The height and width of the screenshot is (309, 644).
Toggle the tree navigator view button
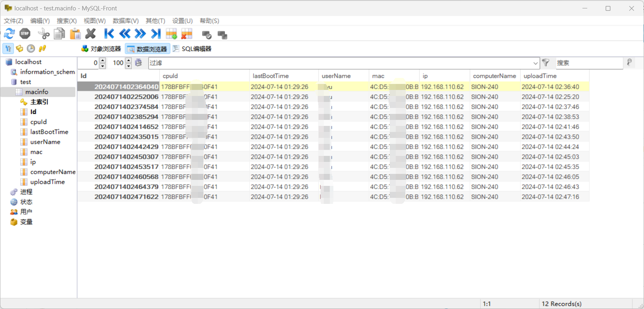[8, 49]
